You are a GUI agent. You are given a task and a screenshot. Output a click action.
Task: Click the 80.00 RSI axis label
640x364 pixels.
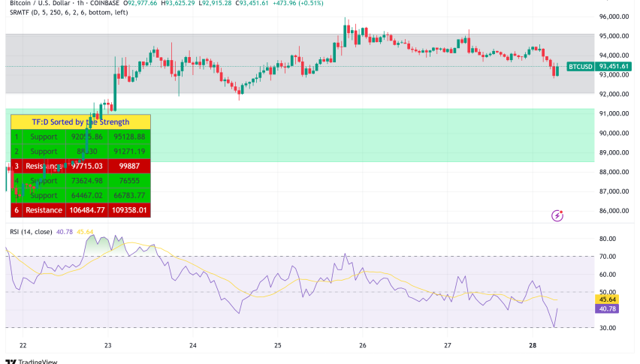608,239
